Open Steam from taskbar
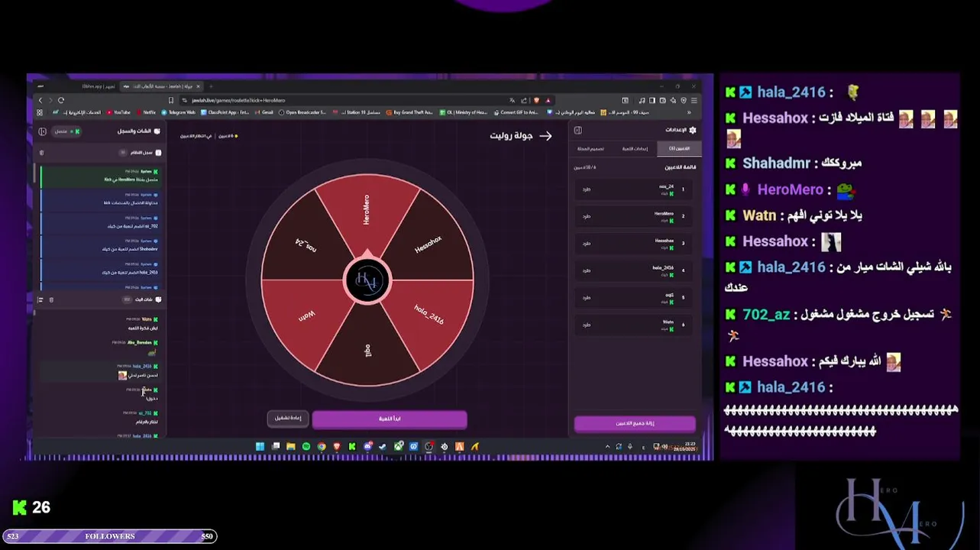 click(x=383, y=447)
